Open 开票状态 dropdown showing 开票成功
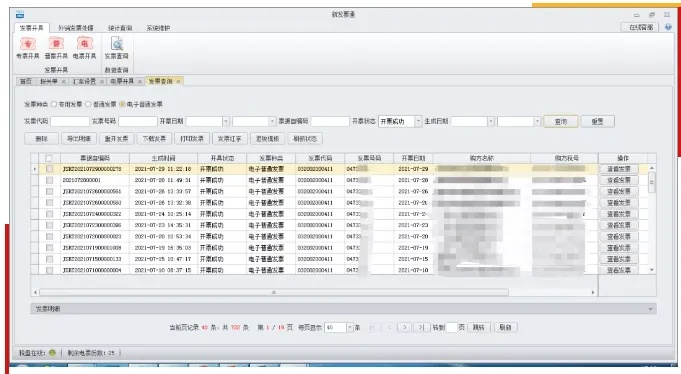 pos(418,121)
